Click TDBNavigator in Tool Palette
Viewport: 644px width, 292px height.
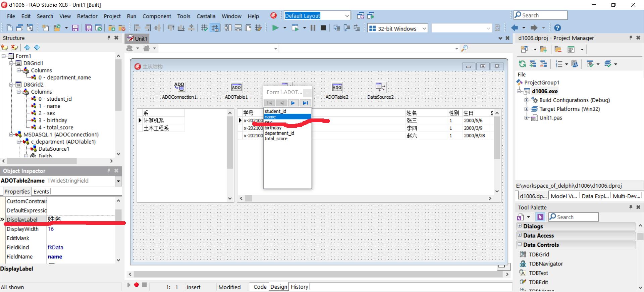point(546,264)
